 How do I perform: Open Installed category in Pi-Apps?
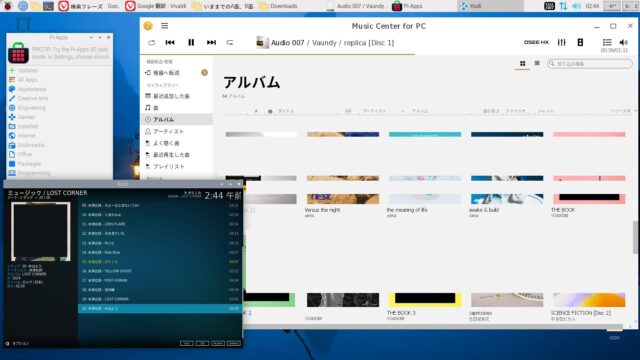(x=60, y=127)
